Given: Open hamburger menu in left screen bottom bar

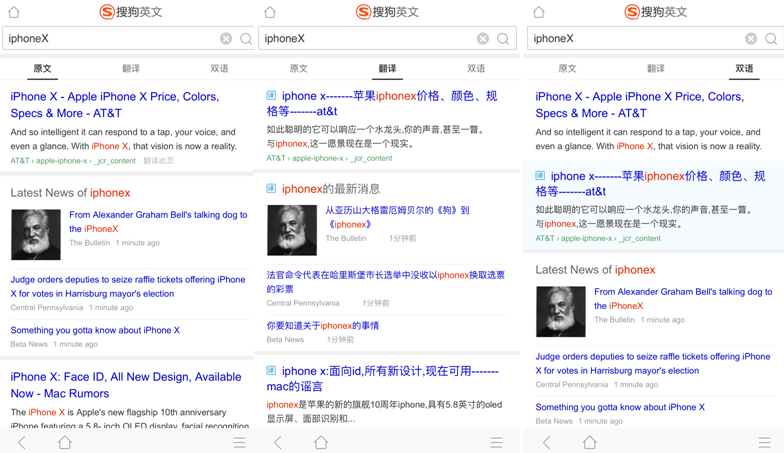Looking at the screenshot, I should [240, 442].
